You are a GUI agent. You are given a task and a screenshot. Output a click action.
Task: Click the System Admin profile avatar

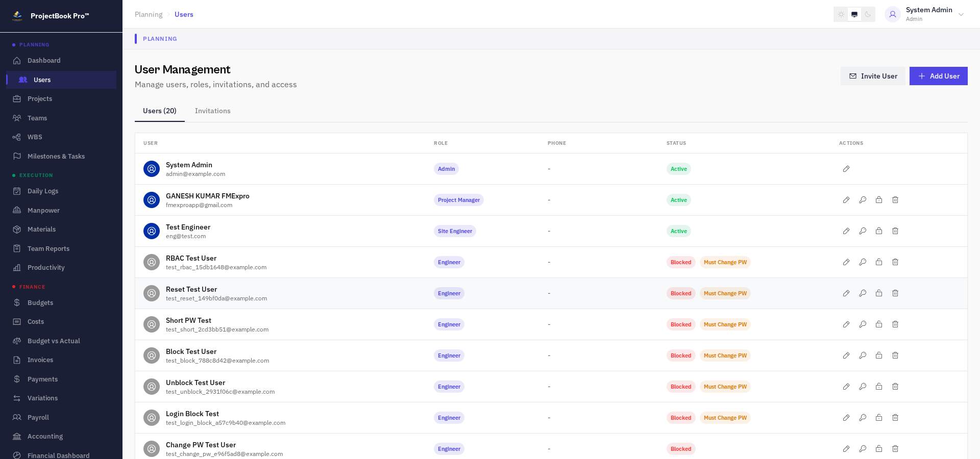[x=892, y=14]
